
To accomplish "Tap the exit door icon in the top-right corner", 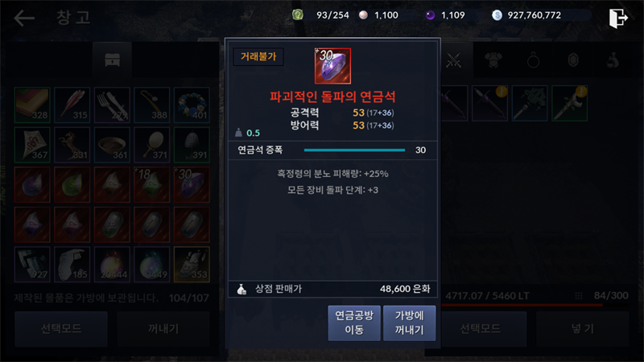I will point(618,18).
